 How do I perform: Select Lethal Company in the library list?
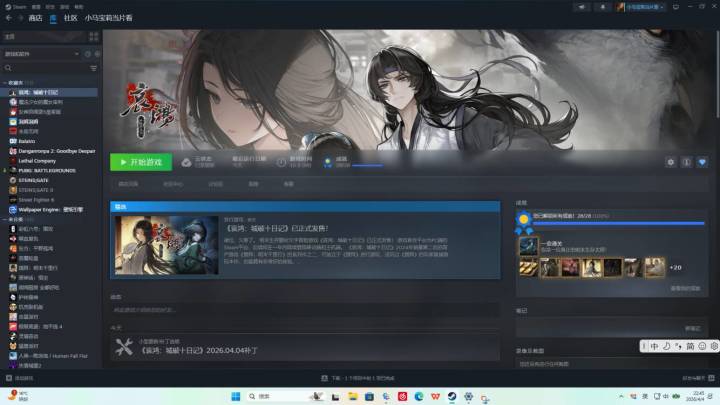tap(37, 161)
